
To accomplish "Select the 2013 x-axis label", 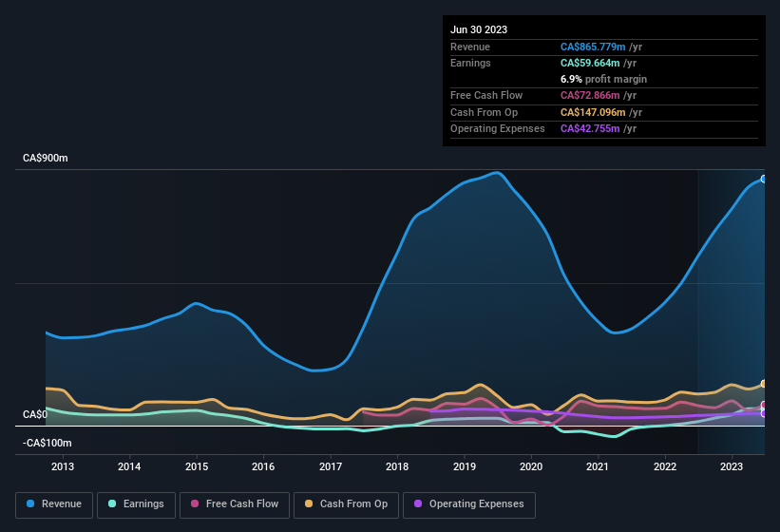I will [63, 466].
